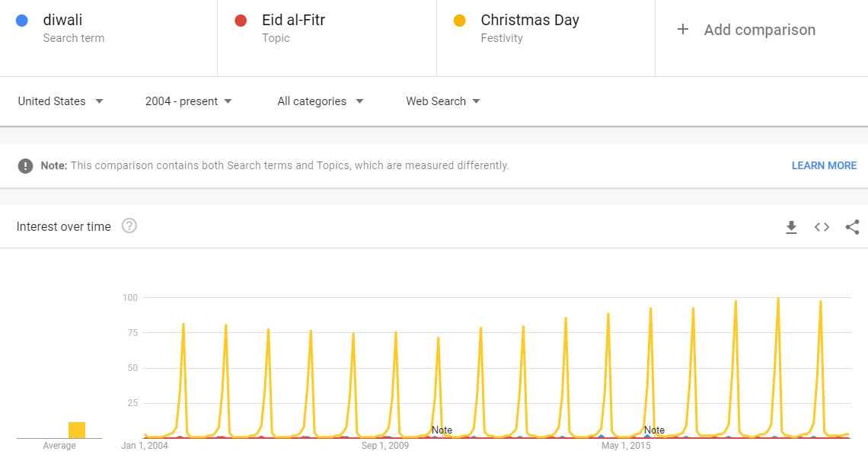Image resolution: width=868 pixels, height=464 pixels.
Task: Click the Note marker near Sep 2009
Action: click(x=442, y=430)
